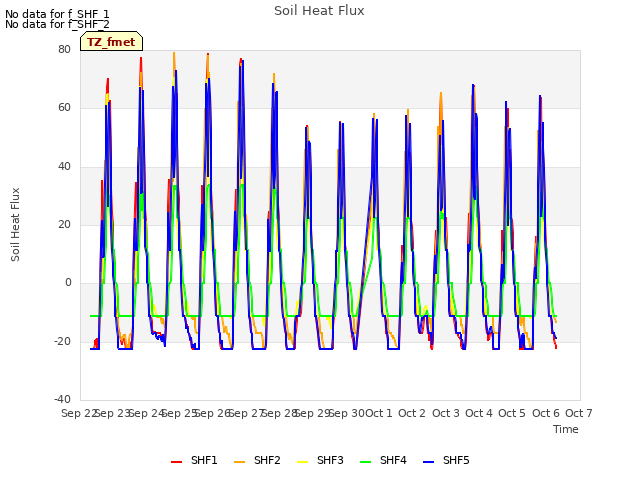Click the Oct 6 x-axis date label
640x480 pixels.
(546, 413)
